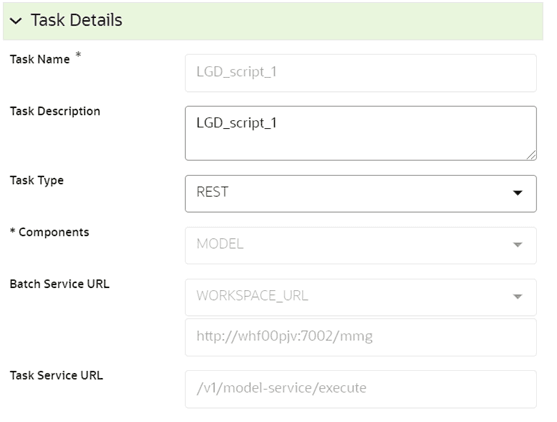The image size is (557, 422).
Task: Click the required asterisk beside Task Name
Action: click(78, 55)
